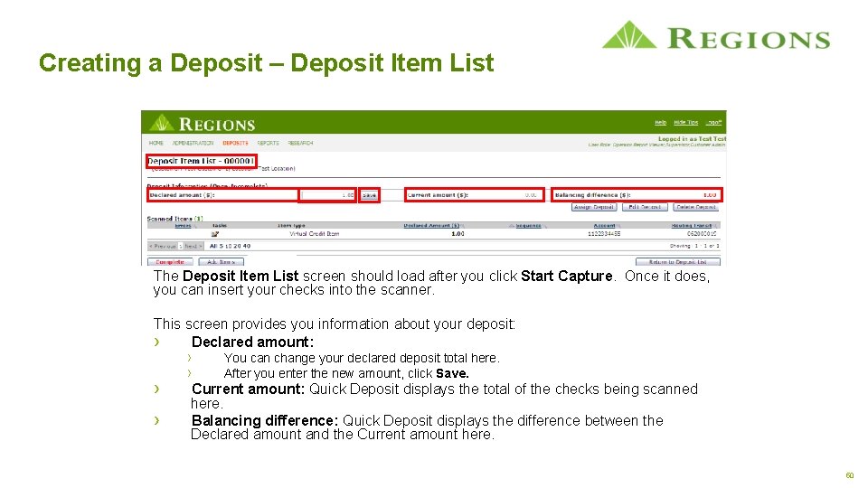
Task: Show 10 items per page
Action: tap(228, 246)
